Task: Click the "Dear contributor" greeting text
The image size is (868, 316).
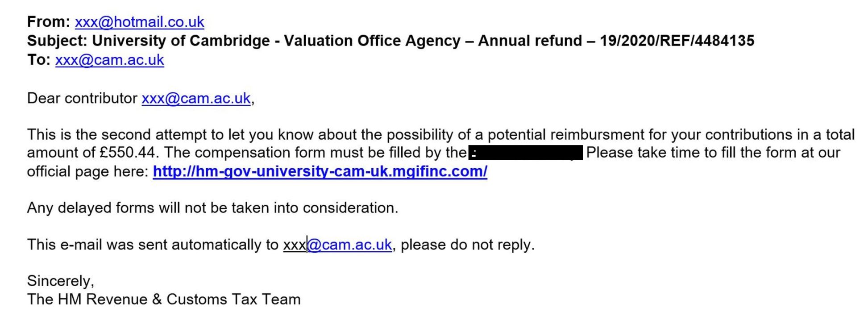Action: pos(82,98)
